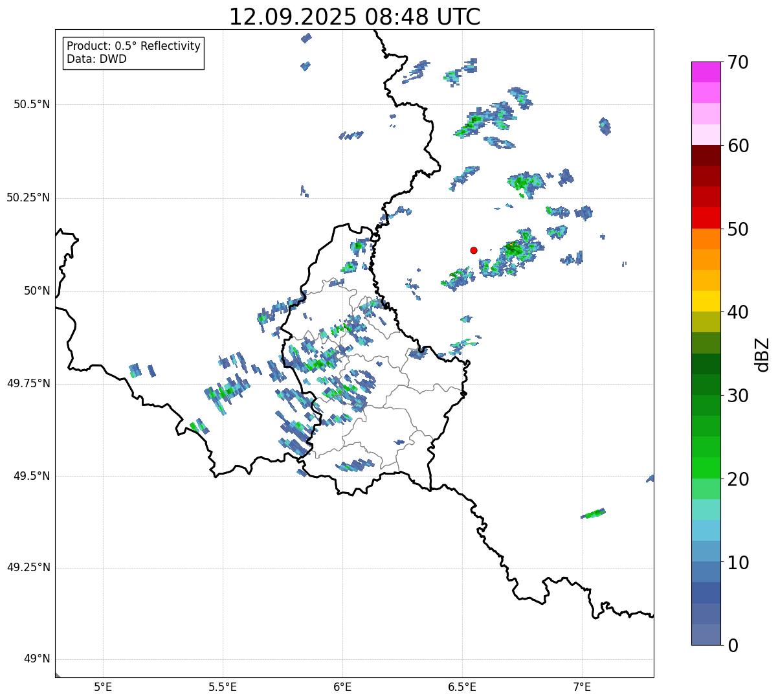778x700 pixels.
Task: Click the 50 dBZ colorbar tick label
Action: 738,229
